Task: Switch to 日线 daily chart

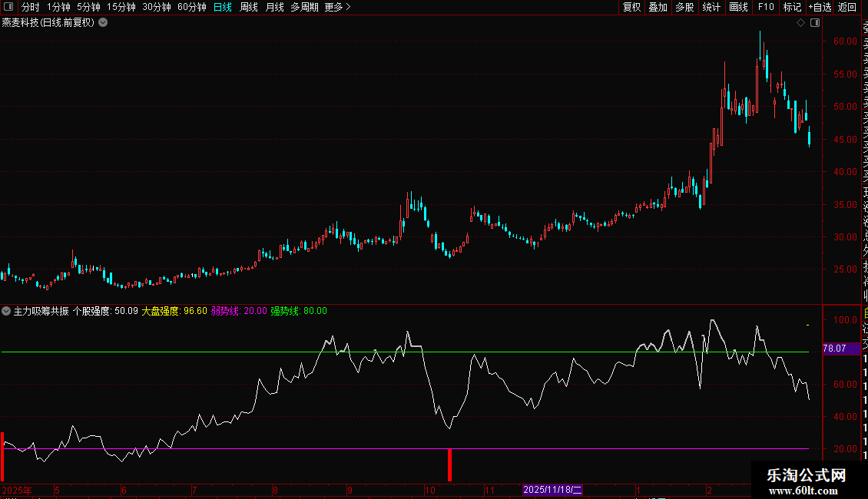Action: 223,7
